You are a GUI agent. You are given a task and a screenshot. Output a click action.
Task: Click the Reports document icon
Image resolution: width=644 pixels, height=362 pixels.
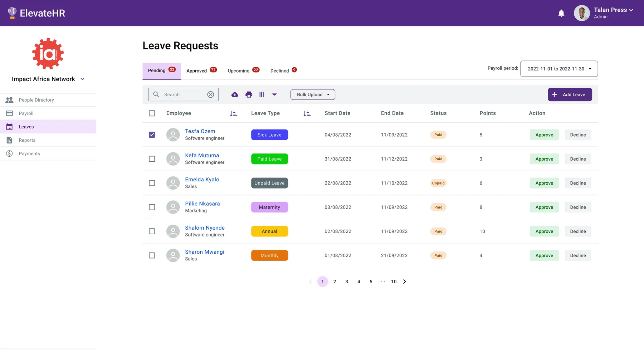pyautogui.click(x=10, y=140)
